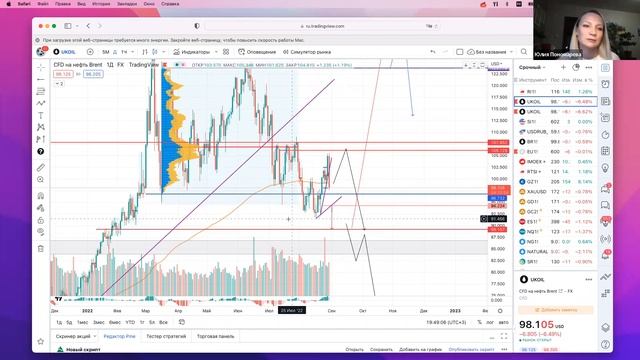Select the IMOEX row in watchlist
The height and width of the screenshot is (360, 640).
[x=556, y=162]
